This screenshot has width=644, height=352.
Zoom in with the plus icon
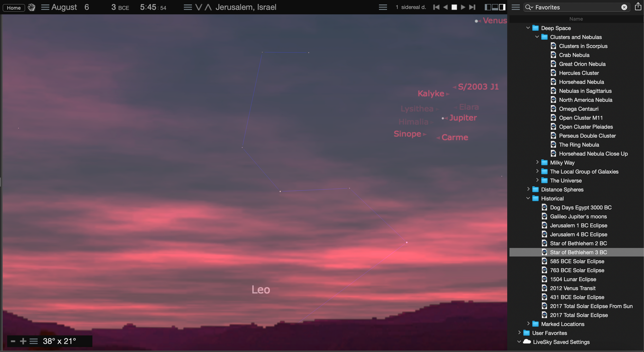(23, 341)
